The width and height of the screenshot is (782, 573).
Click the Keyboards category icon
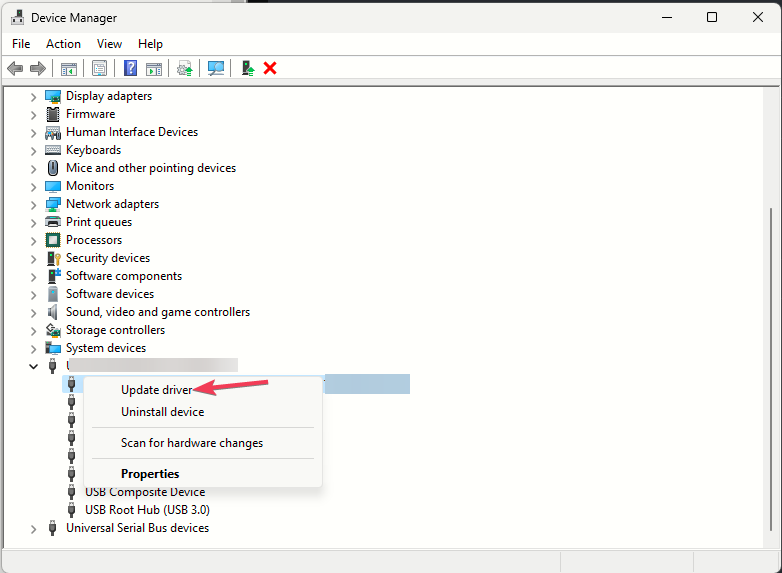coord(53,150)
